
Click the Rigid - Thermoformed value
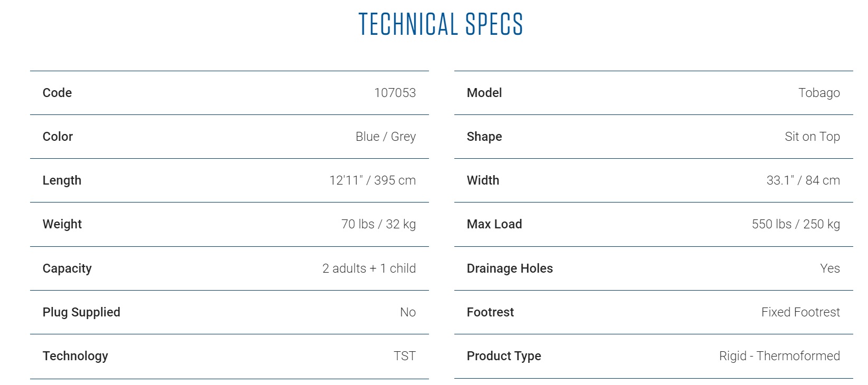(x=779, y=356)
